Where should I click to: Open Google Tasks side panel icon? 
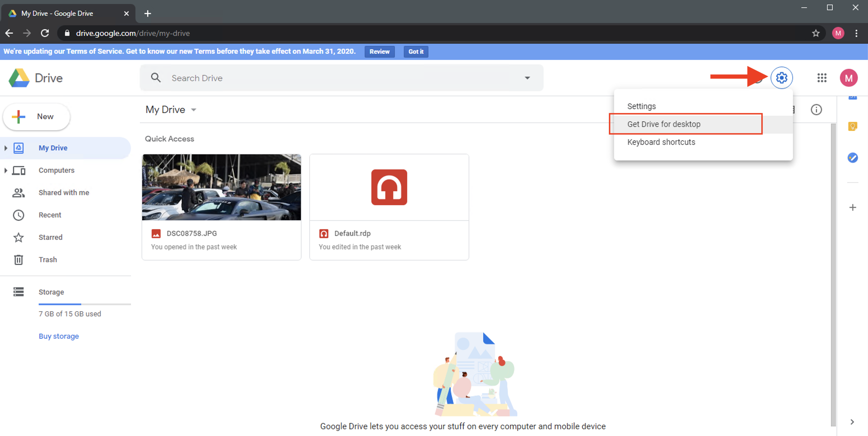[x=852, y=158]
